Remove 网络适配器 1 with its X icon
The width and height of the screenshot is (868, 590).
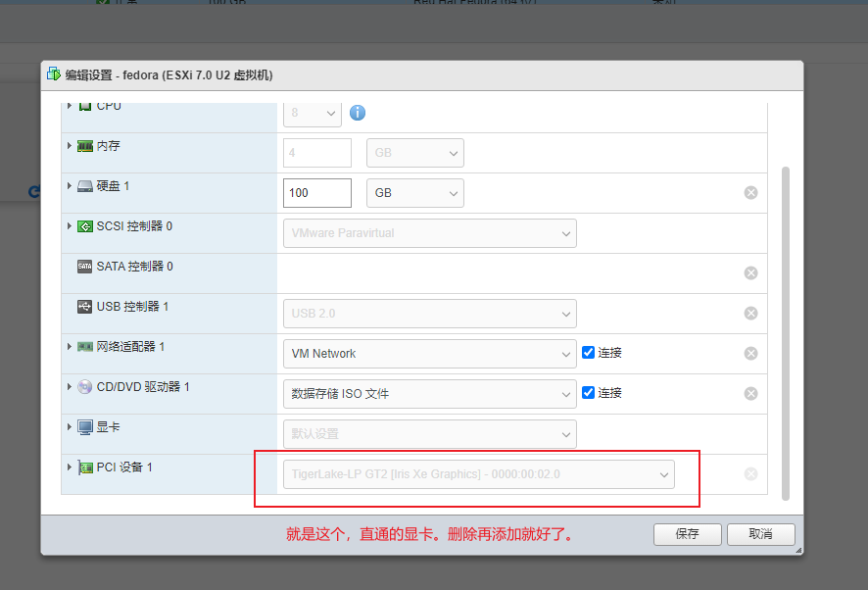pos(750,354)
